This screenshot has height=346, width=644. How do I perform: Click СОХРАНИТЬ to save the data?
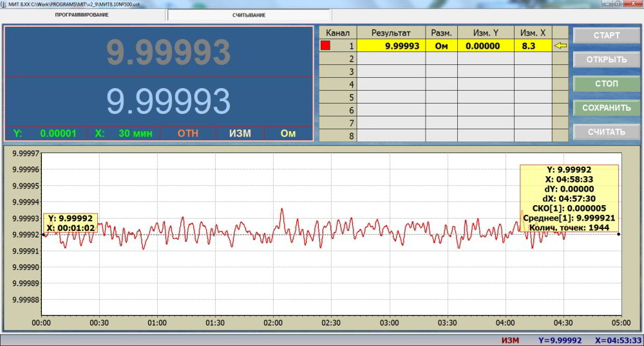(x=606, y=107)
